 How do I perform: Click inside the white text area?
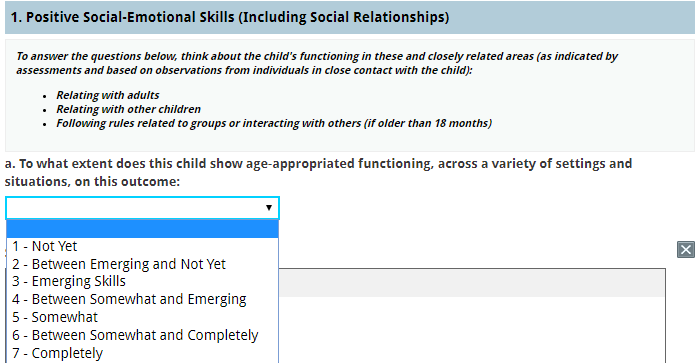click(x=472, y=330)
